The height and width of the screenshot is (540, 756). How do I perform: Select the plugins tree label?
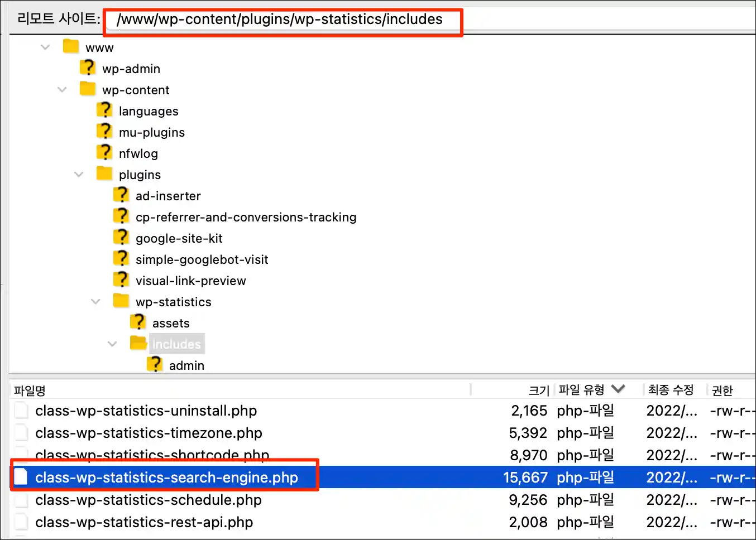(140, 175)
